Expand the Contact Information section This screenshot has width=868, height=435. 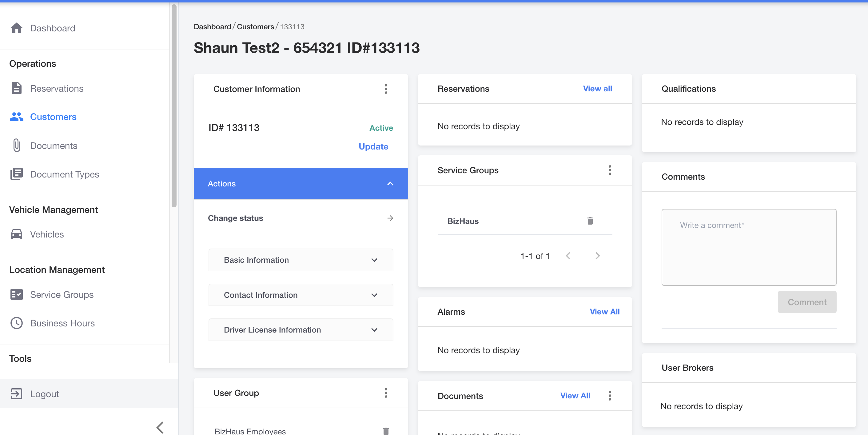[x=301, y=295]
